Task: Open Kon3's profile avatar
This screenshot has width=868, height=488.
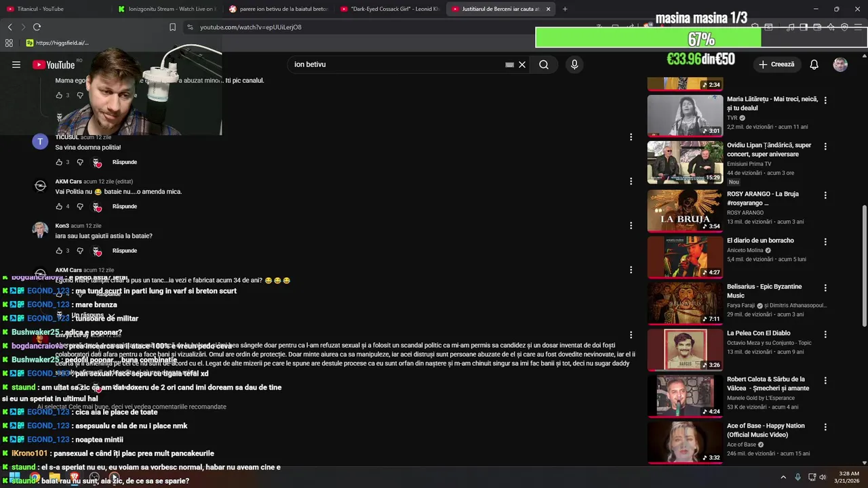Action: point(40,230)
